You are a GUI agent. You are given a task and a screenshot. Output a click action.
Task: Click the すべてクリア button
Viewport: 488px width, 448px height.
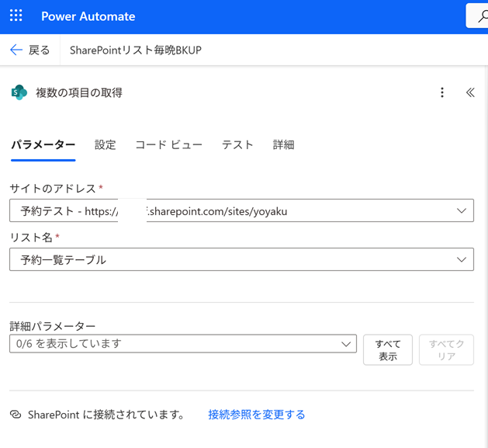coord(446,350)
